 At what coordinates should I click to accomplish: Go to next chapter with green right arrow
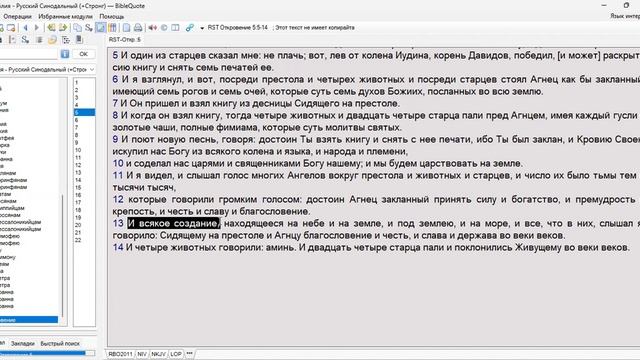[x=63, y=28]
